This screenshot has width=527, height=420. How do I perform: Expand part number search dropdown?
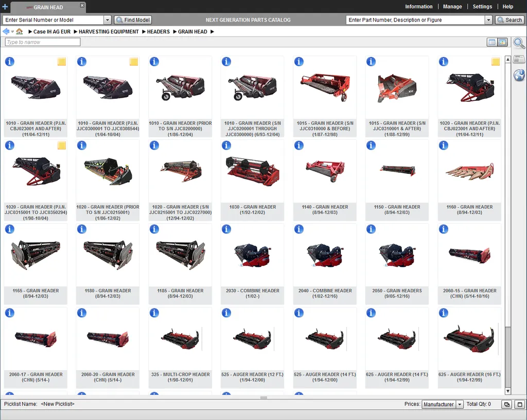pyautogui.click(x=489, y=20)
